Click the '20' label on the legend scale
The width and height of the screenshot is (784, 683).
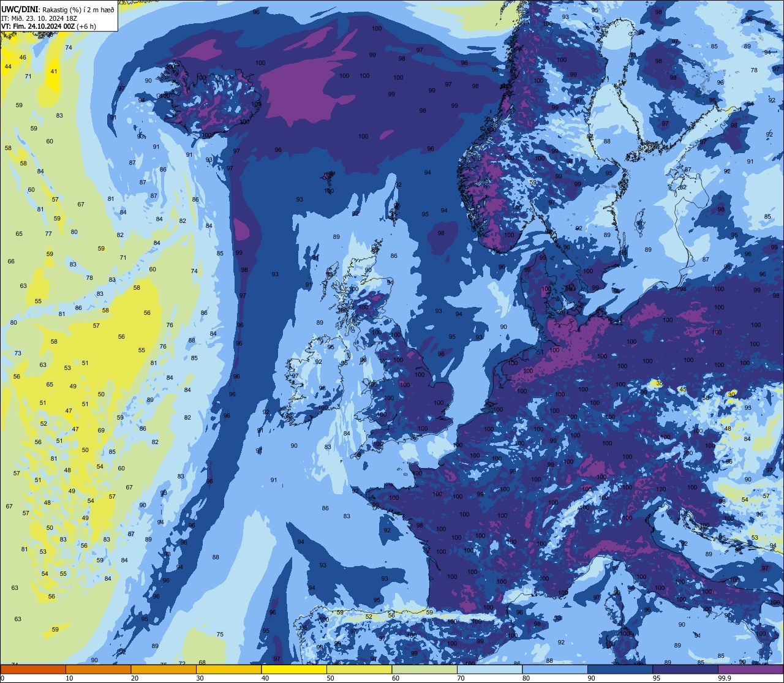pos(135,678)
